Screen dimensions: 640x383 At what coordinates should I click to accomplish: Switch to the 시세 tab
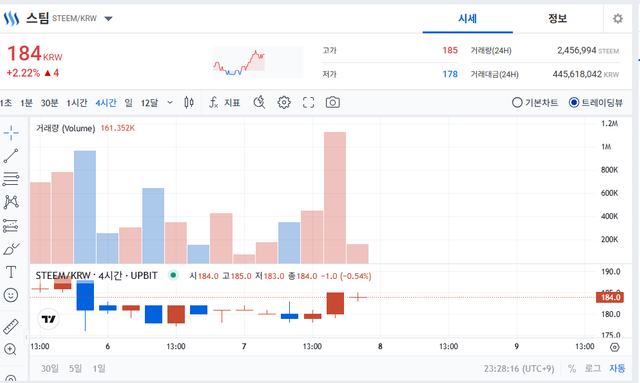tap(467, 19)
